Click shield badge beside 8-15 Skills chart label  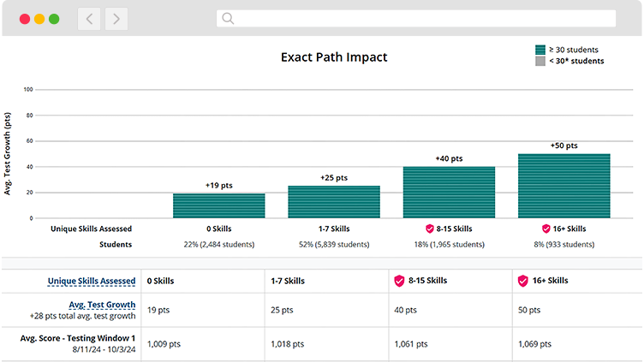[430, 229]
